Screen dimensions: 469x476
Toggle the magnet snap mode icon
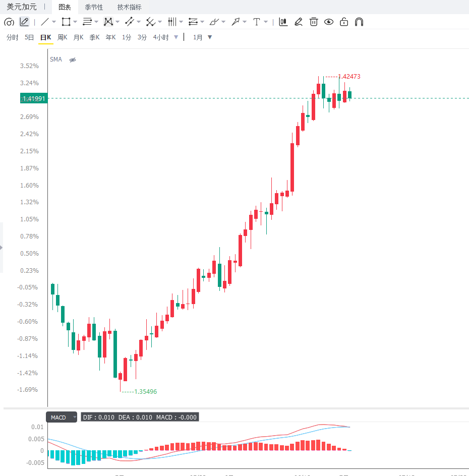click(359, 22)
